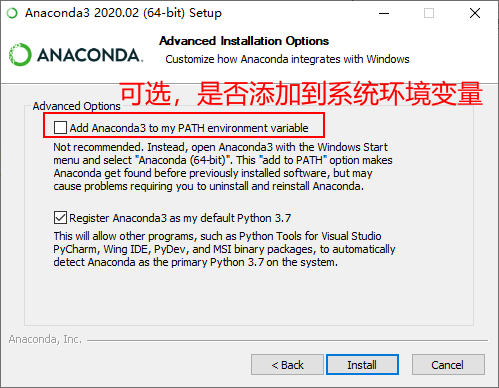This screenshot has width=499, height=388.
Task: Click the 'This will allow other programs' description
Action: (x=224, y=249)
